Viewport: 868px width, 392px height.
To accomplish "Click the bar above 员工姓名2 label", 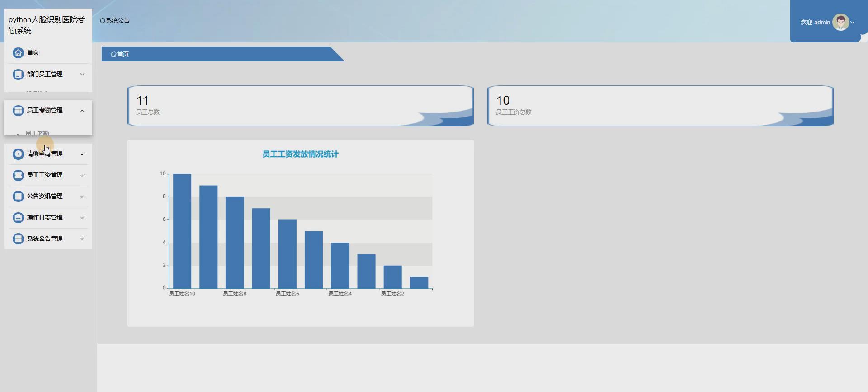I will tap(393, 277).
